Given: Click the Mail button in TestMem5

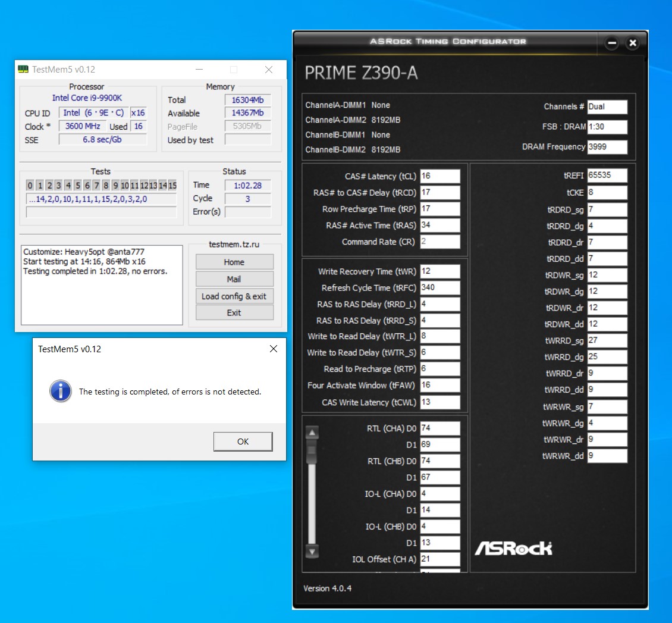Looking at the screenshot, I should coord(234,279).
